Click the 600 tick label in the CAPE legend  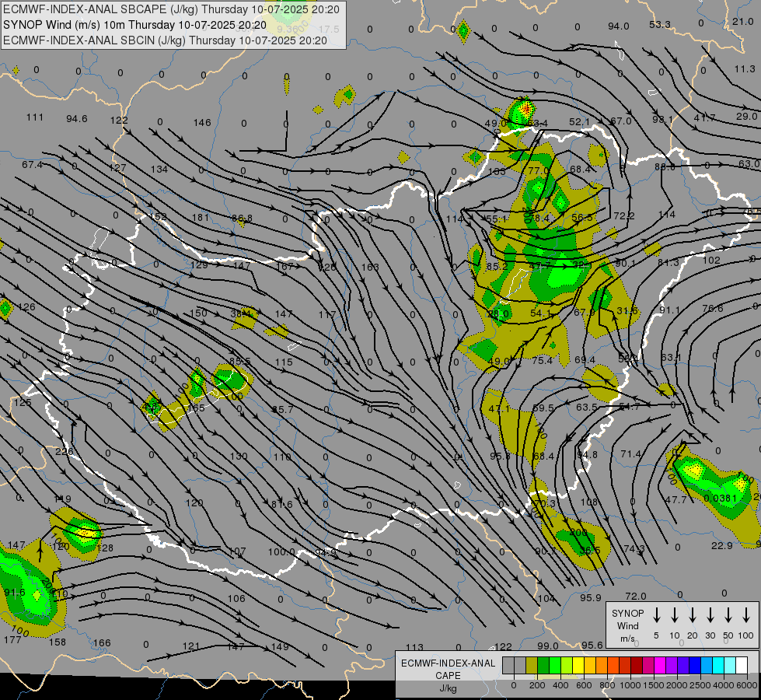[x=584, y=685]
